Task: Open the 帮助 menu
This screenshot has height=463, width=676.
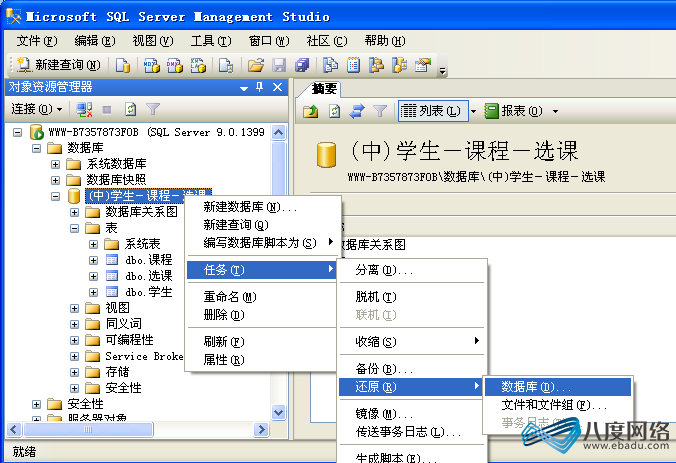Action: tap(385, 41)
